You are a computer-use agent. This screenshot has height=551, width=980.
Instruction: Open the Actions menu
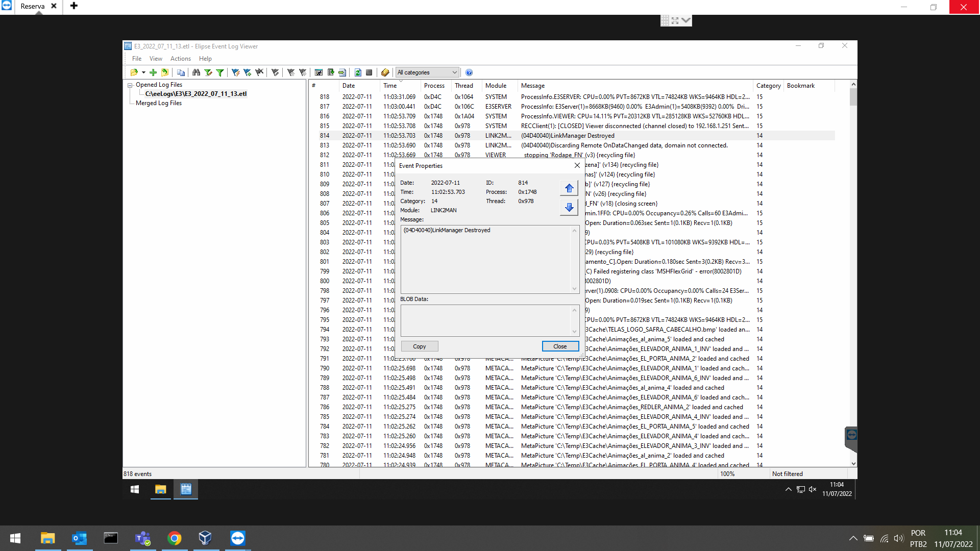click(180, 59)
